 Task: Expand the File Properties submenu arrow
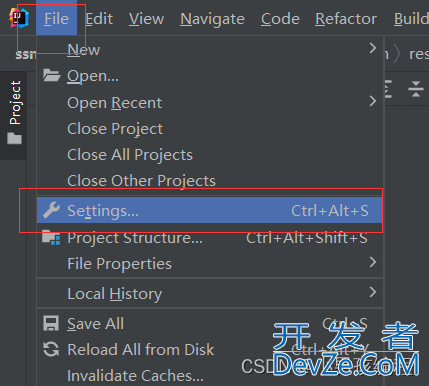(373, 262)
